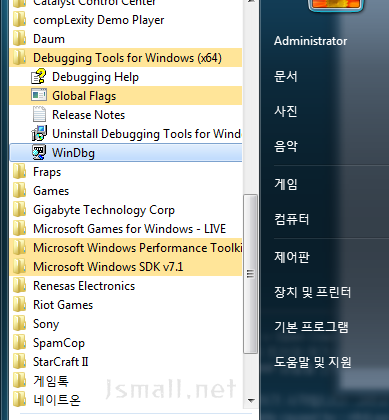Image resolution: width=389 pixels, height=420 pixels.
Task: Launch WinDbg from its icon
Action: tap(39, 153)
